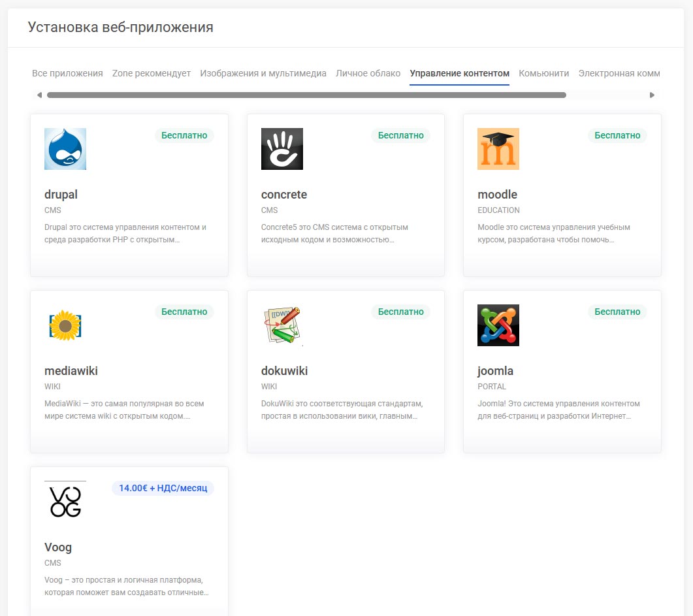Select the Личное облако tab
This screenshot has width=693, height=616.
point(368,73)
